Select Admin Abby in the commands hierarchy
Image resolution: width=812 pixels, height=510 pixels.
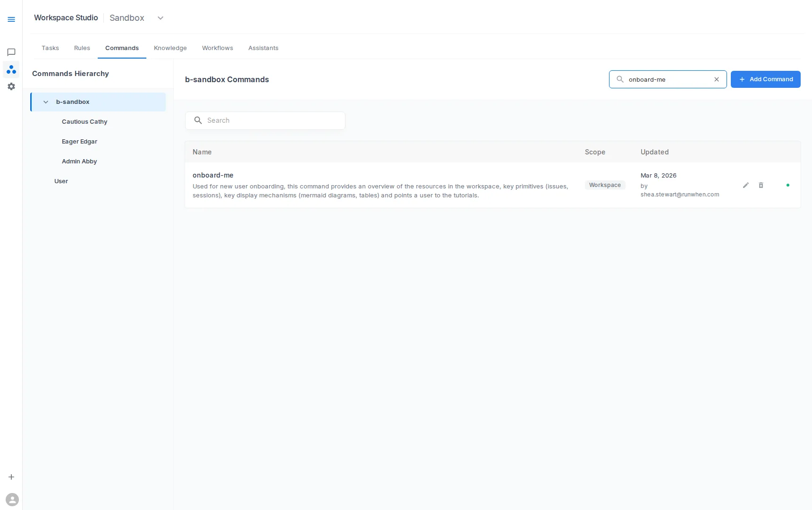click(79, 161)
